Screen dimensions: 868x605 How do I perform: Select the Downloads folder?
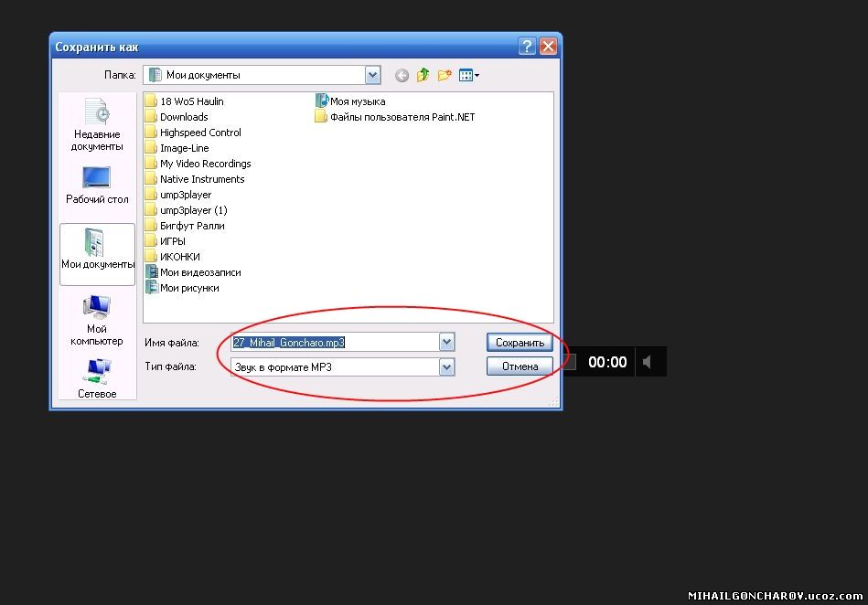(177, 117)
